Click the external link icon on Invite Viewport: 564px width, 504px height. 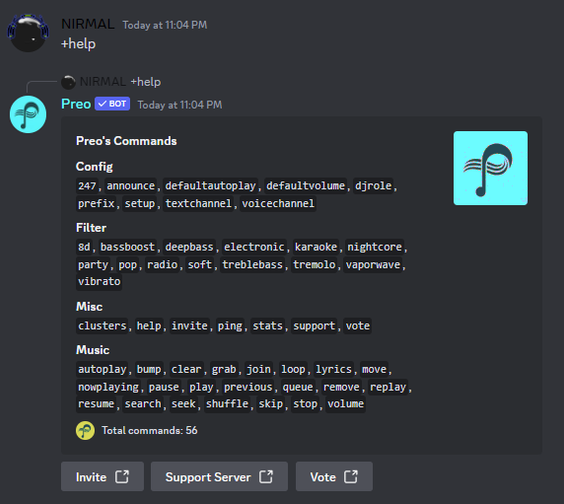122,477
